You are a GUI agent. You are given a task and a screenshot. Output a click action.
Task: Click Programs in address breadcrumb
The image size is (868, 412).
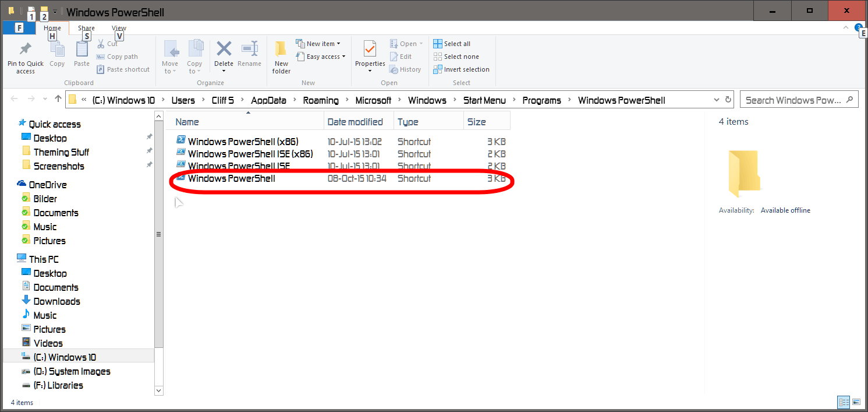[x=541, y=100]
